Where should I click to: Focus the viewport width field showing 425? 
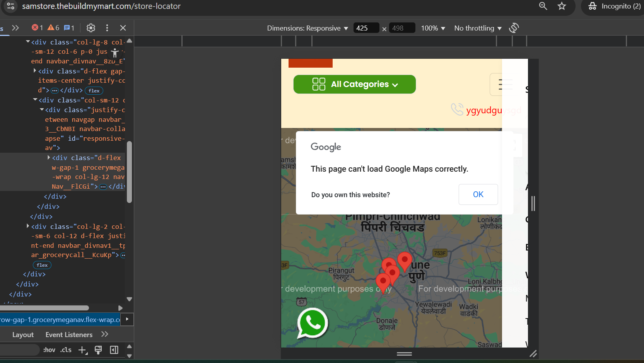(x=366, y=28)
